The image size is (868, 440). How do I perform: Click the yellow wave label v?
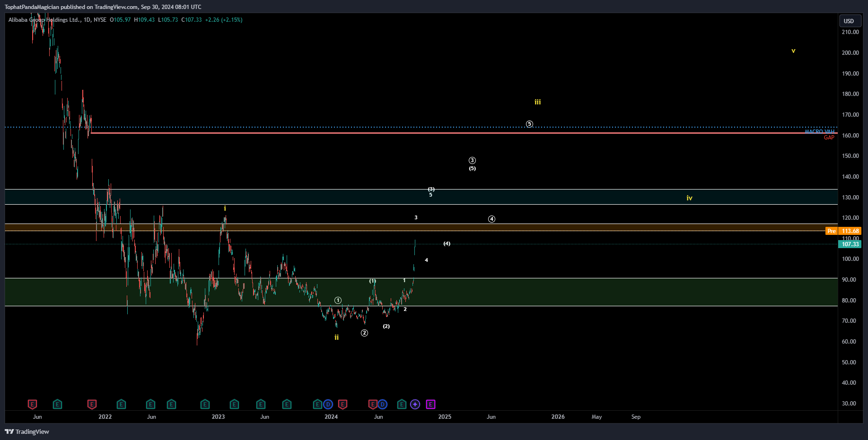(793, 51)
